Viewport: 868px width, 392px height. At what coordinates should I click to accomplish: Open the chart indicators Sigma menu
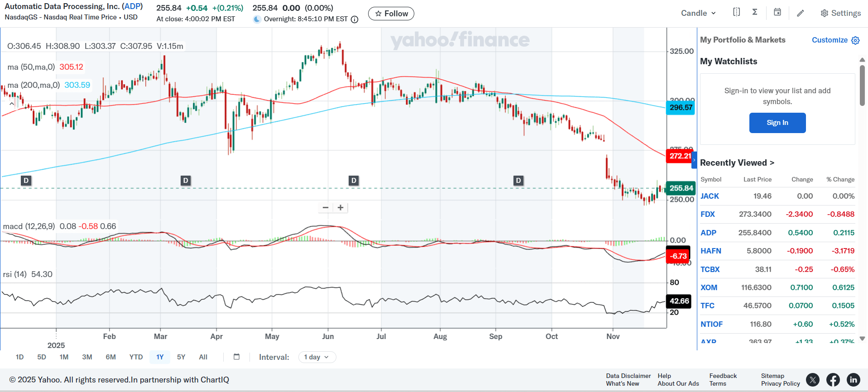pos(754,12)
